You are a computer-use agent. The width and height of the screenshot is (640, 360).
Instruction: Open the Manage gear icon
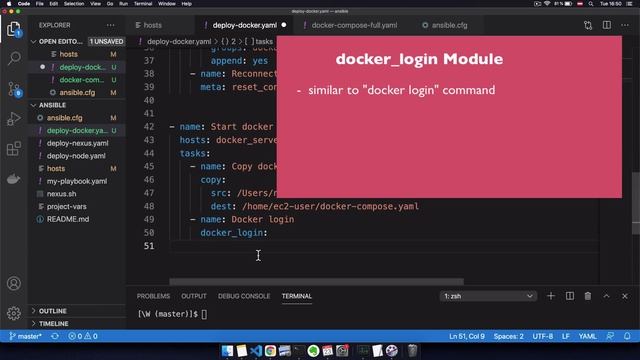tap(14, 313)
